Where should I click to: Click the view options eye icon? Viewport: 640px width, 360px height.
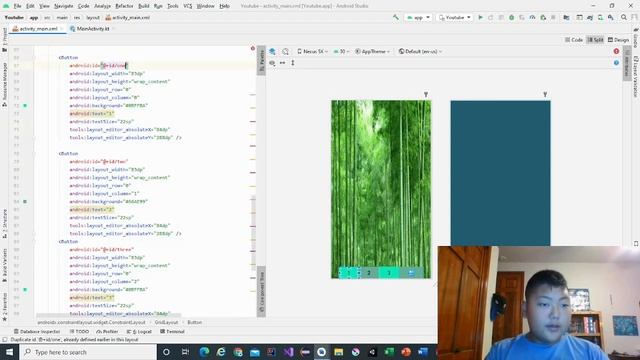(272, 63)
